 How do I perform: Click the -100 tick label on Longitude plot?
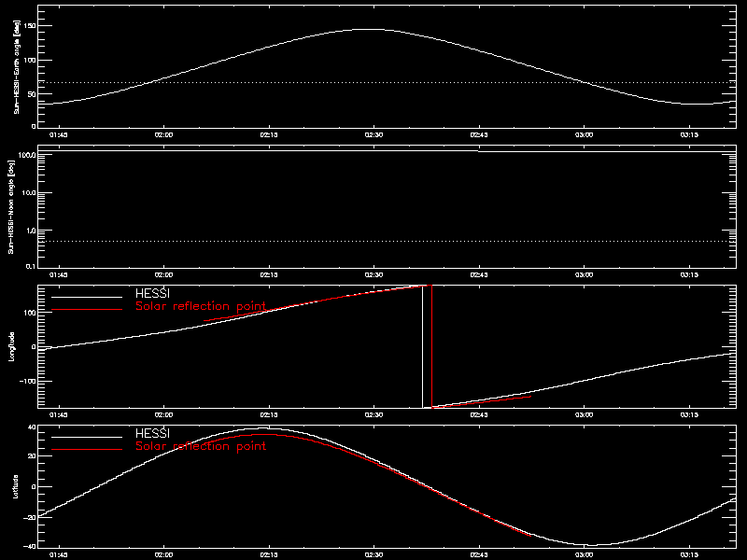(x=27, y=382)
